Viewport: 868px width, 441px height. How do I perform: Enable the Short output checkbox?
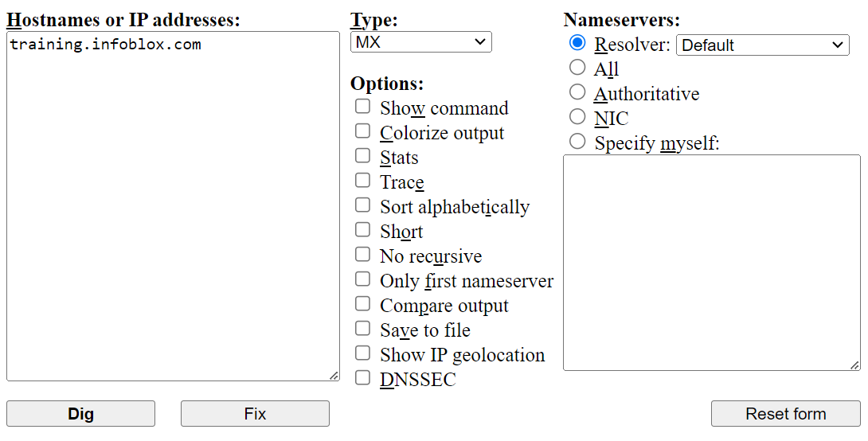click(x=363, y=230)
